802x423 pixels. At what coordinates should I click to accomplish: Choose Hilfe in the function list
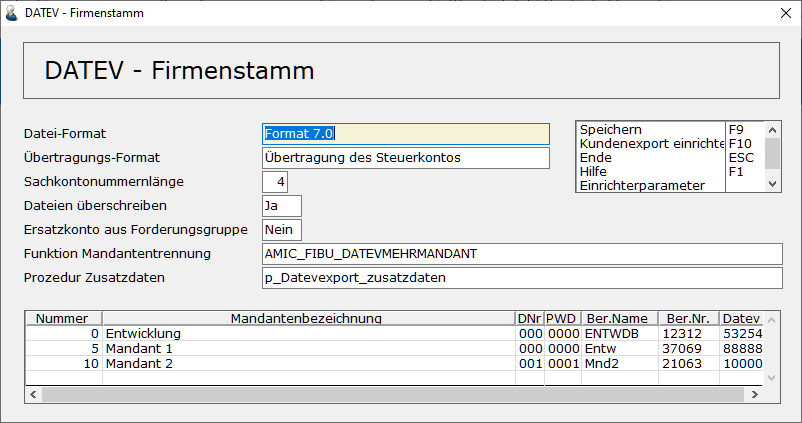(651, 171)
